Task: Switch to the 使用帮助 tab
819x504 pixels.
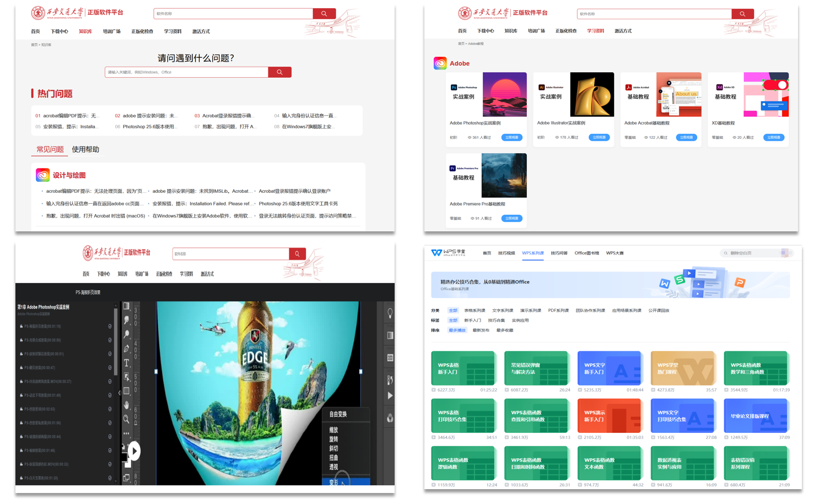Action: 85,149
